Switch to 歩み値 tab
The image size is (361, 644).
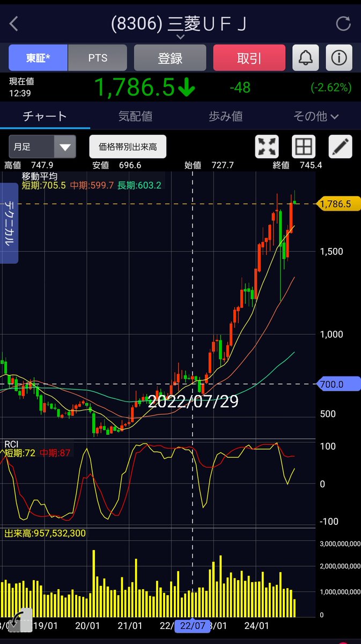click(225, 116)
